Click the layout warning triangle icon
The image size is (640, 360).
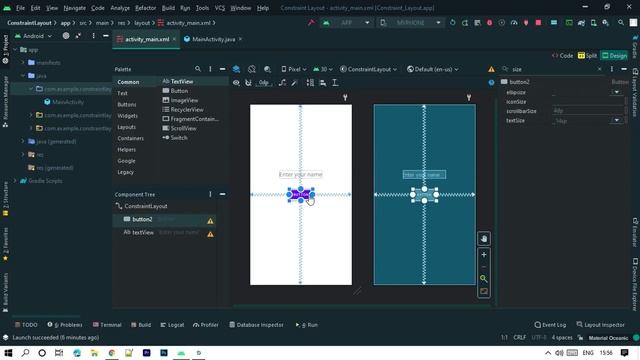click(x=491, y=69)
